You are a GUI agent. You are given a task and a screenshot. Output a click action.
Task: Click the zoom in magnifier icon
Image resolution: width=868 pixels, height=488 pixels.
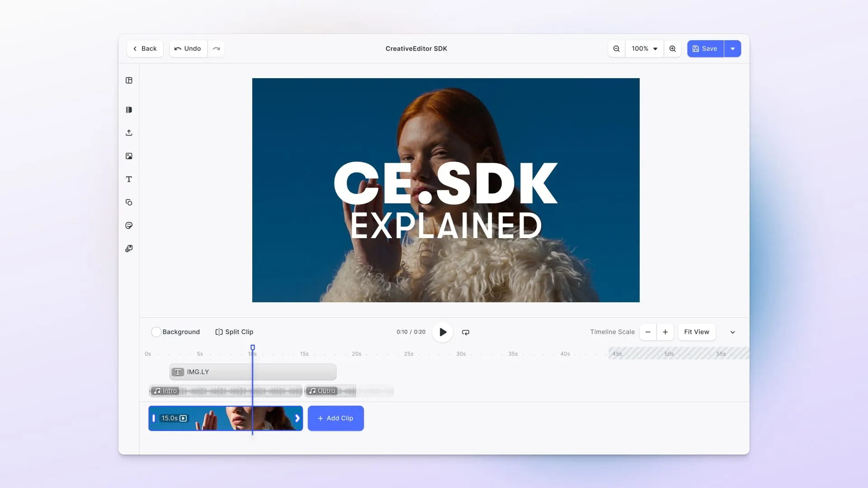[x=673, y=49]
